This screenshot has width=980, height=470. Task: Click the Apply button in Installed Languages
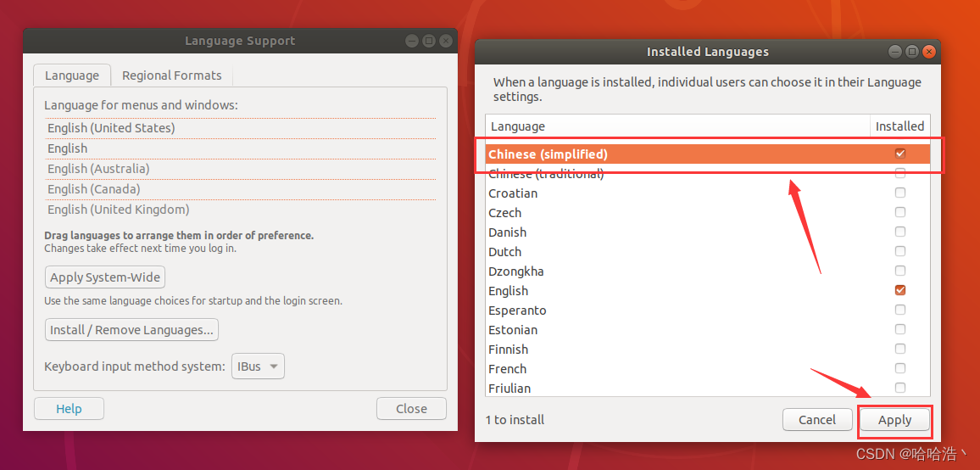pyautogui.click(x=894, y=420)
